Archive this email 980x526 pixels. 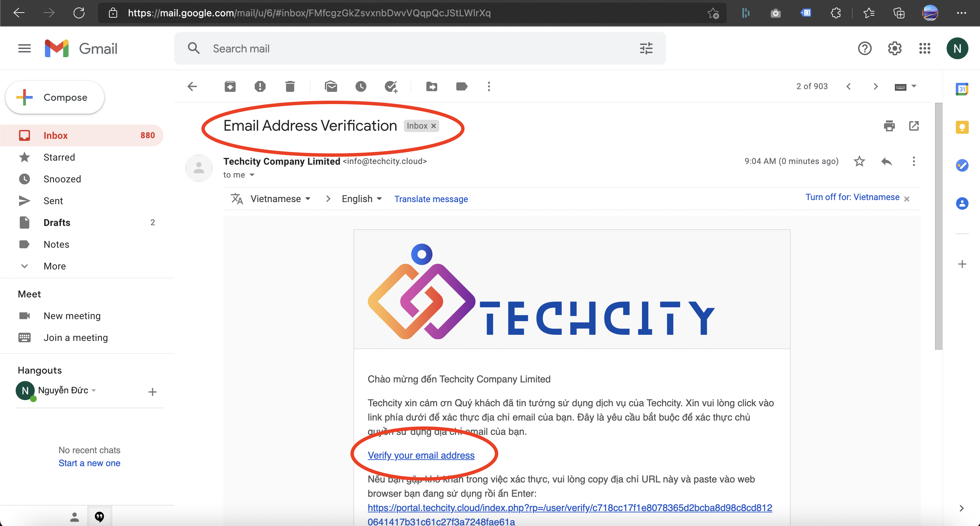pos(230,86)
